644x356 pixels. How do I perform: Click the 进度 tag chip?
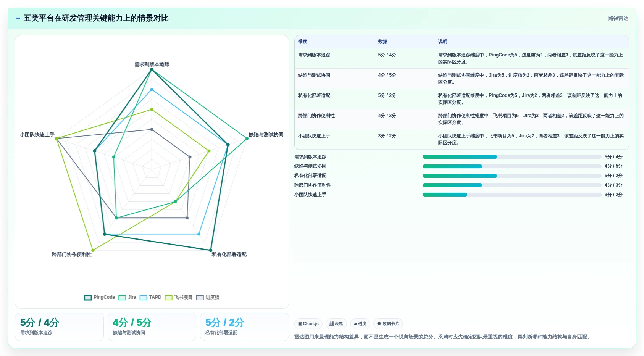(360, 324)
